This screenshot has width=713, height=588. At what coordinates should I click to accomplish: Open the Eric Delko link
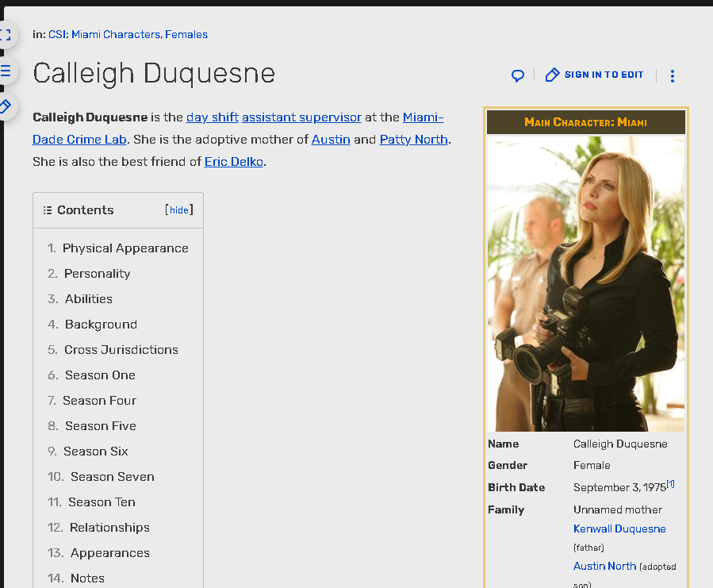coord(234,162)
